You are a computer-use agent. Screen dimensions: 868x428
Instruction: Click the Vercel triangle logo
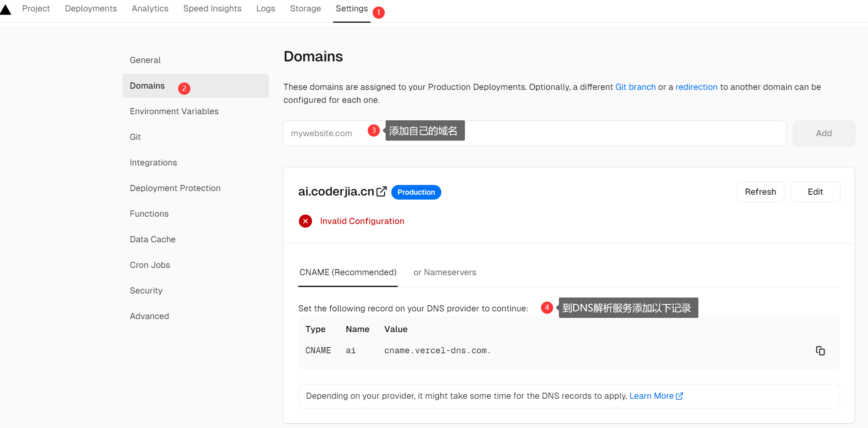click(x=6, y=9)
